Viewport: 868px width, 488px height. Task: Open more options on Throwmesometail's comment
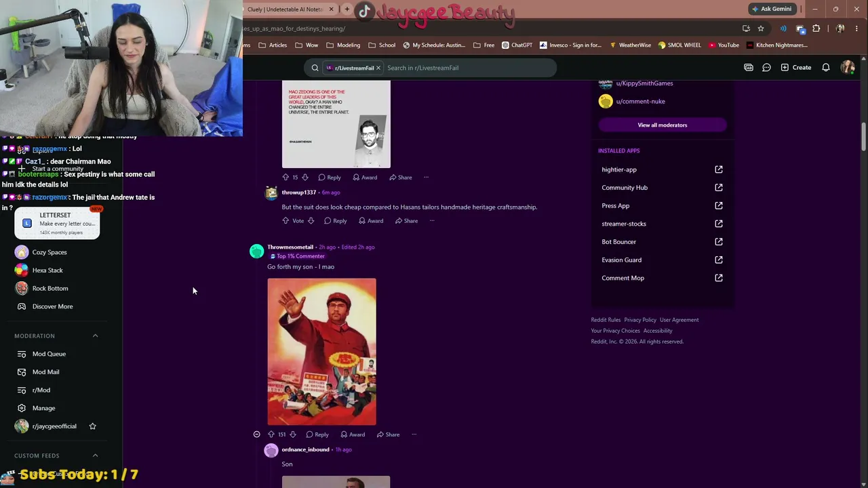coord(414,434)
